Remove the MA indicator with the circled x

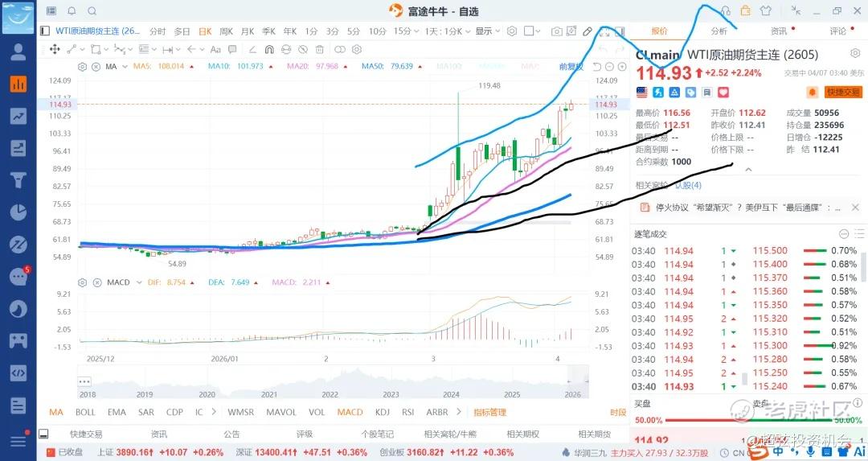(x=96, y=67)
